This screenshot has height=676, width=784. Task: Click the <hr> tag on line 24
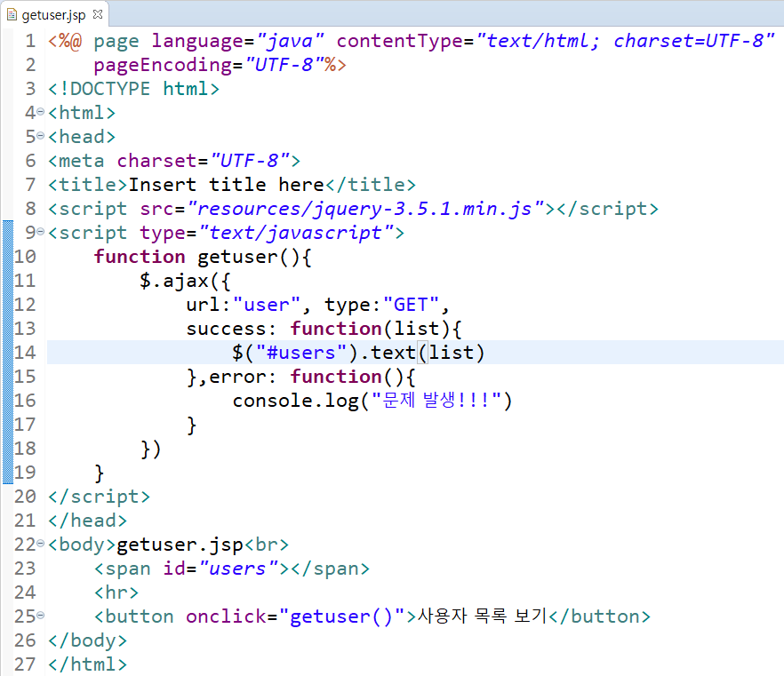(116, 592)
